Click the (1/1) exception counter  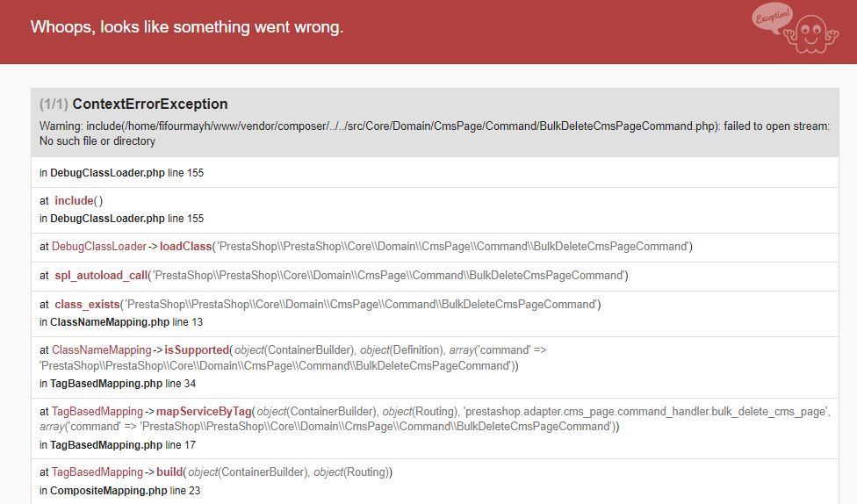pos(54,104)
